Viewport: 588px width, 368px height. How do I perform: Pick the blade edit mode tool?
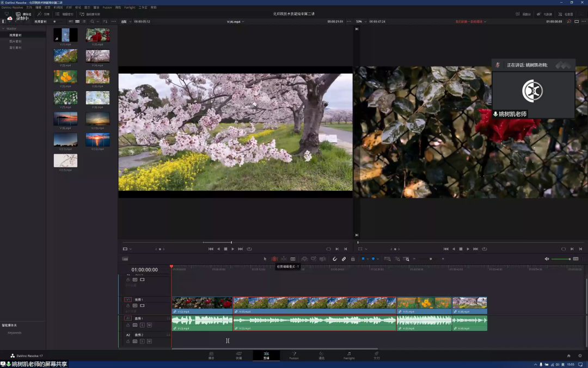293,259
